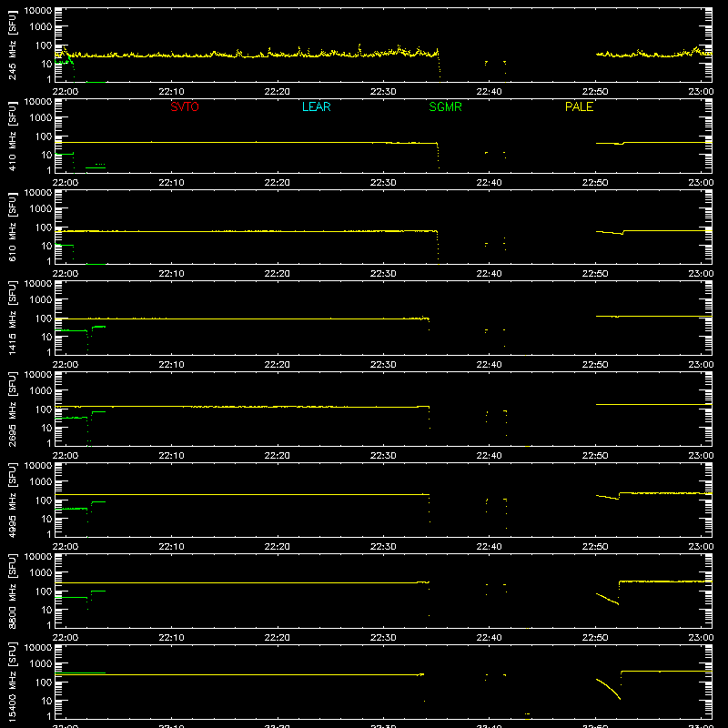This screenshot has width=728, height=728.
Task: Click 22:20 tick under the 2695 MHz panel
Action: [278, 456]
